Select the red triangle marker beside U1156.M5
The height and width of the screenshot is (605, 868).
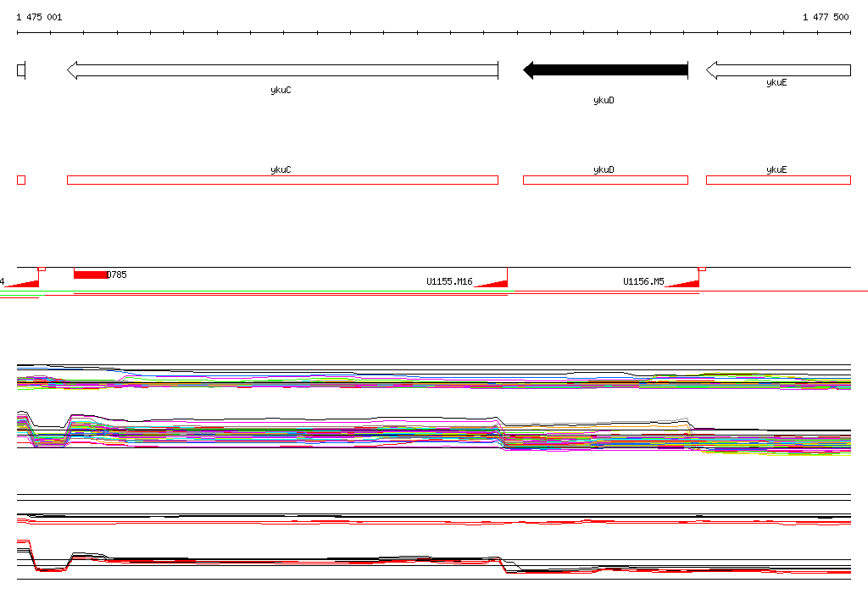tap(682, 283)
